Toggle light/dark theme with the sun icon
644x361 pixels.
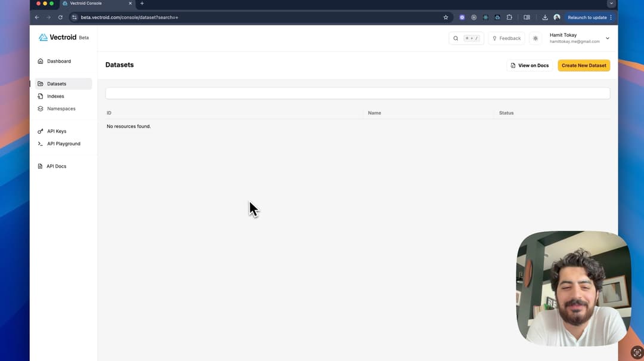[x=535, y=38]
